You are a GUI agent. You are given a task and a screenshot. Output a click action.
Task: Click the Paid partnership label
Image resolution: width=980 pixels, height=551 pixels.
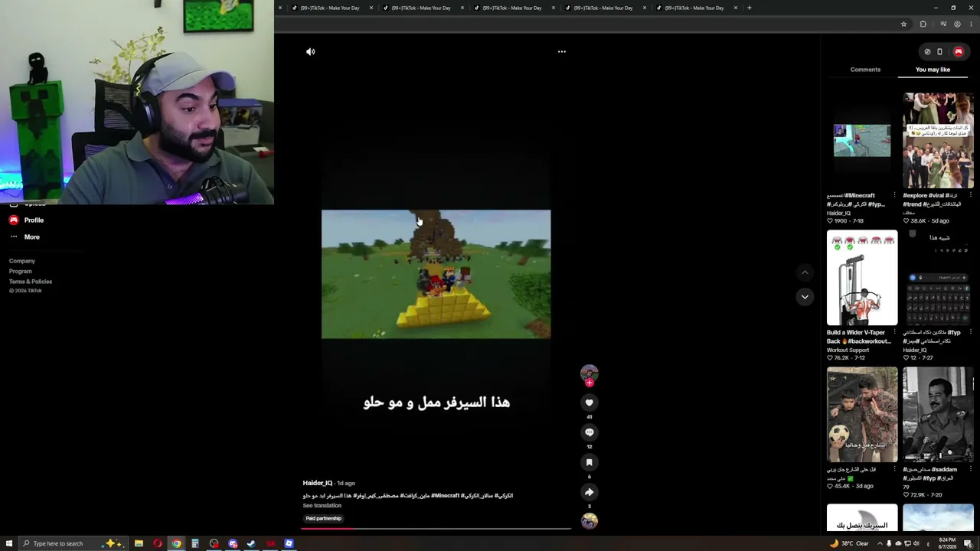(323, 519)
